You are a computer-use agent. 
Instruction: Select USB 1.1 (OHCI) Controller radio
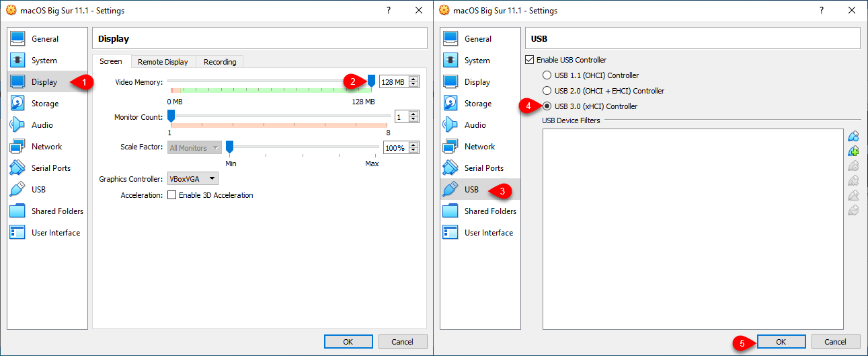[x=547, y=75]
